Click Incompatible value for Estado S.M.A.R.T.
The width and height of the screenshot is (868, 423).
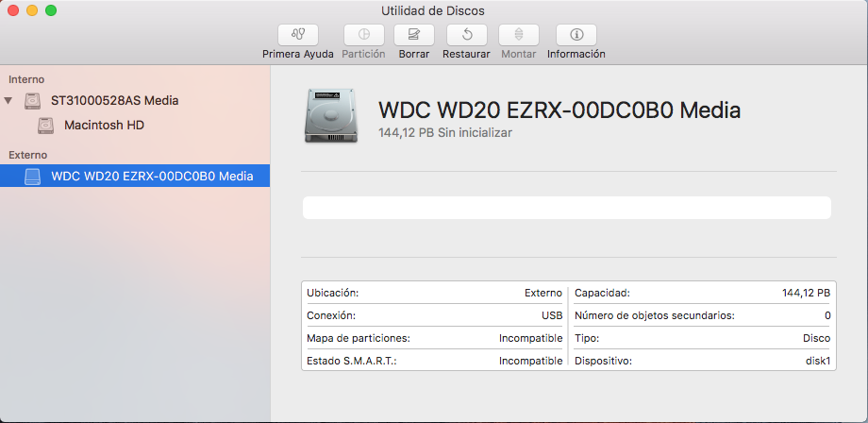(531, 361)
